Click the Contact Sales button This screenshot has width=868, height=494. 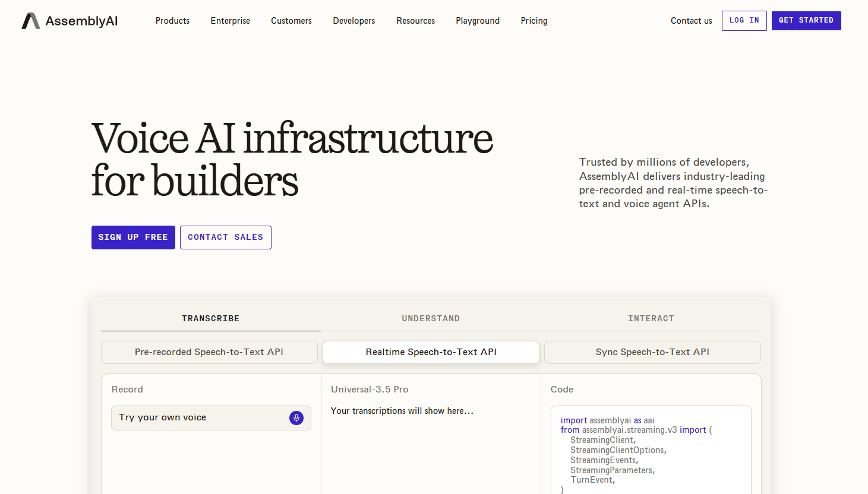(x=226, y=237)
